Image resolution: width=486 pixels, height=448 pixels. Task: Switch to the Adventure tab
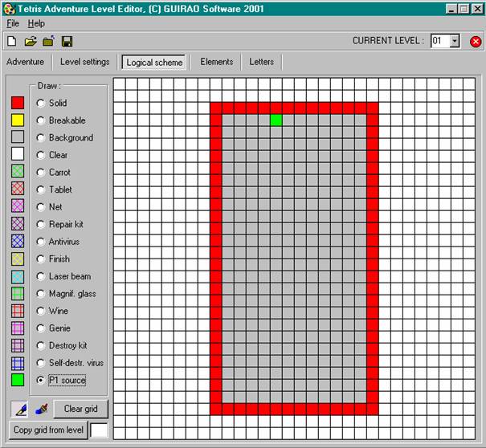click(26, 62)
